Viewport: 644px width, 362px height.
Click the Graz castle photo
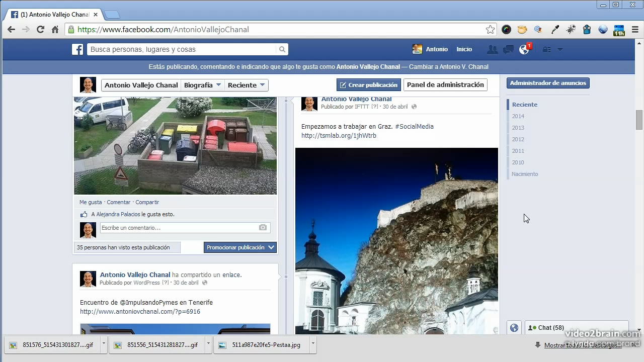(x=396, y=241)
